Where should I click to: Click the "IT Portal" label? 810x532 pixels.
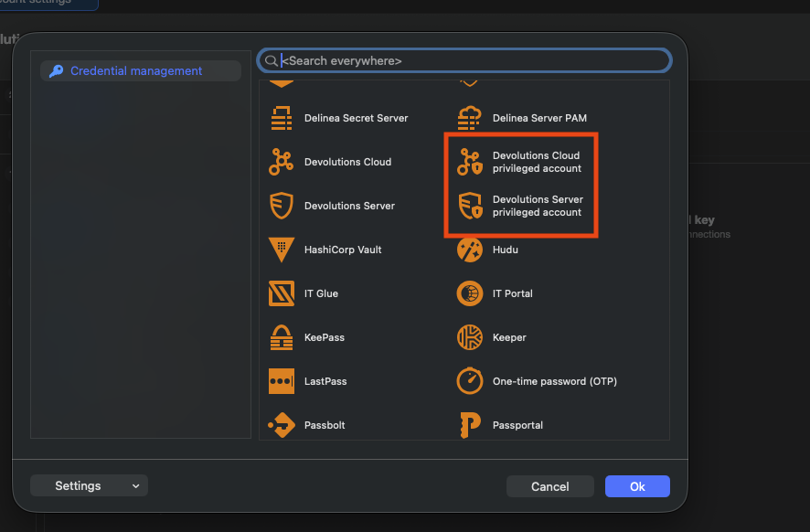tap(512, 294)
